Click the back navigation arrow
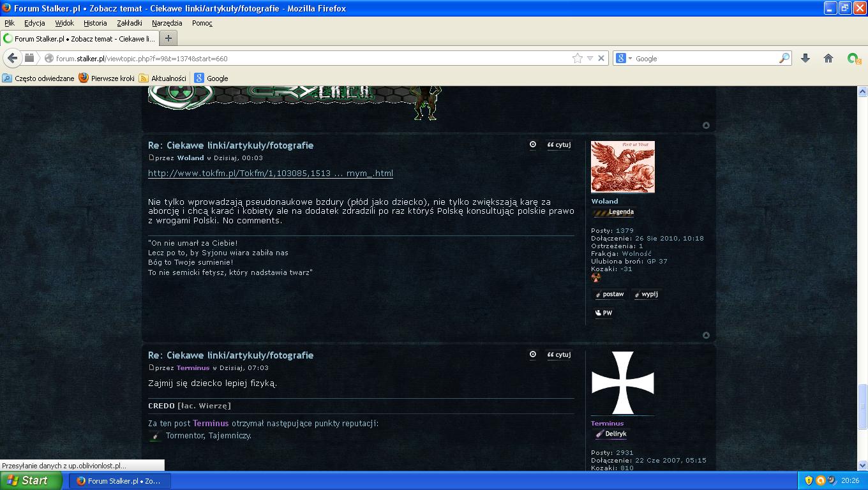 tap(12, 58)
